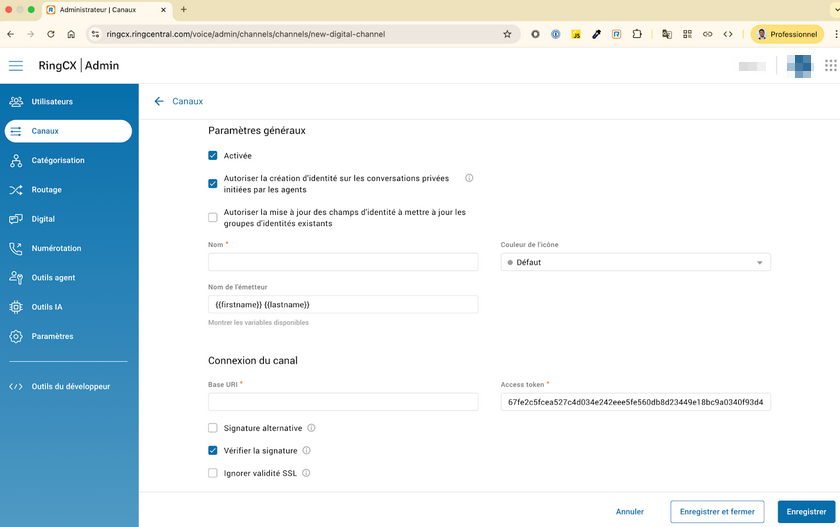Click info icon beside Ignorer validité SSL
840x527 pixels.
point(306,473)
